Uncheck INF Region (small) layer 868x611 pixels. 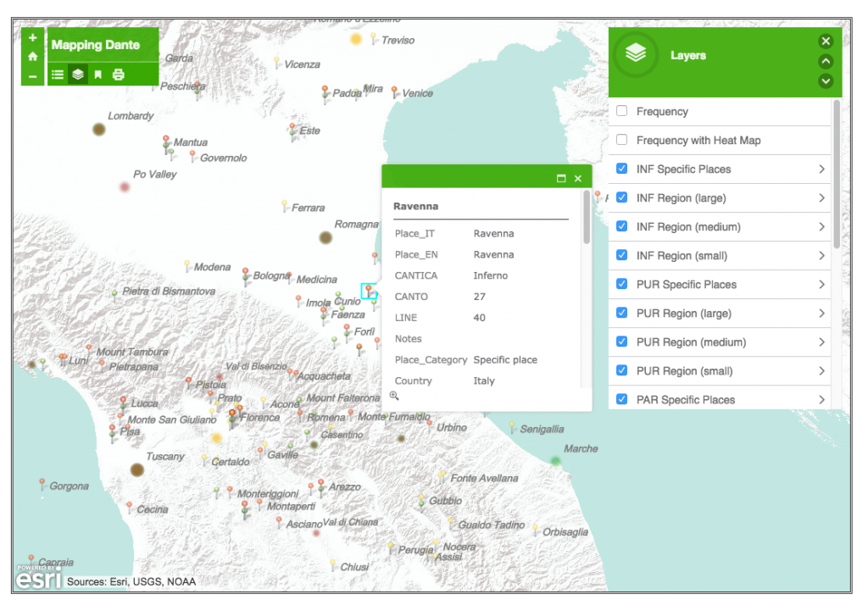click(622, 254)
